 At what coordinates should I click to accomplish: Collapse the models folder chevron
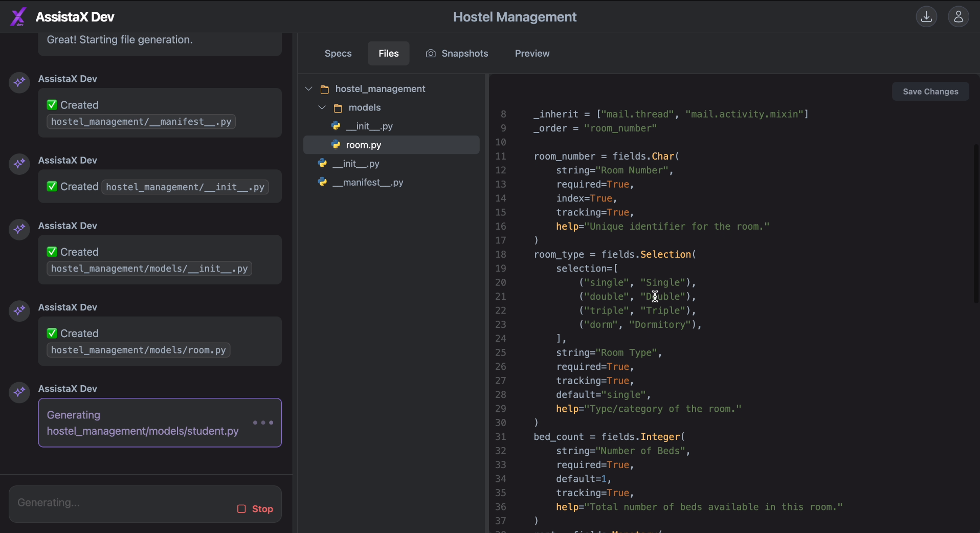(x=322, y=107)
